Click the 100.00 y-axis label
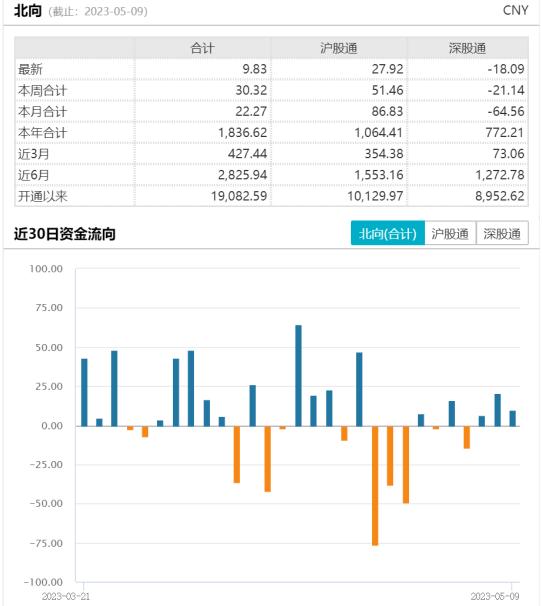Viewport: 542px width, 606px height. (46, 269)
